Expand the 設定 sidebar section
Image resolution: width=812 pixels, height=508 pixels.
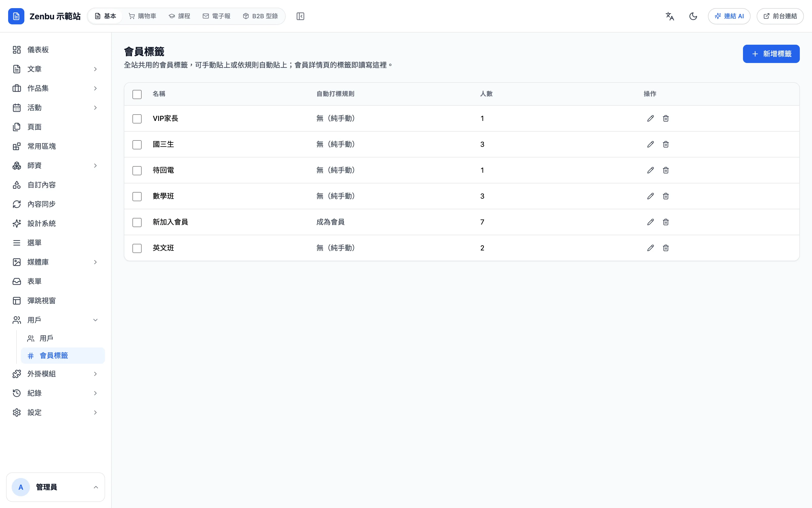[56, 412]
